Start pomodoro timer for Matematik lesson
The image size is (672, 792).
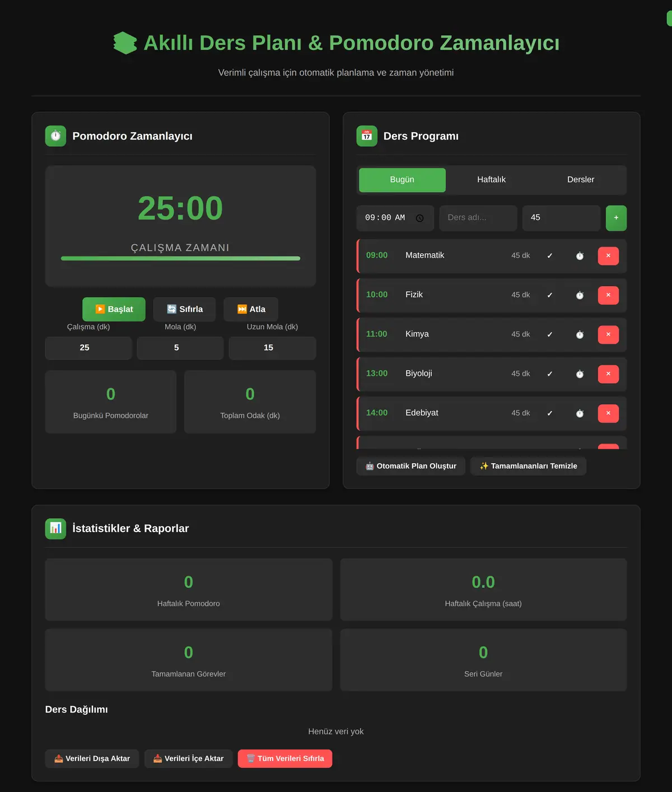(x=580, y=255)
